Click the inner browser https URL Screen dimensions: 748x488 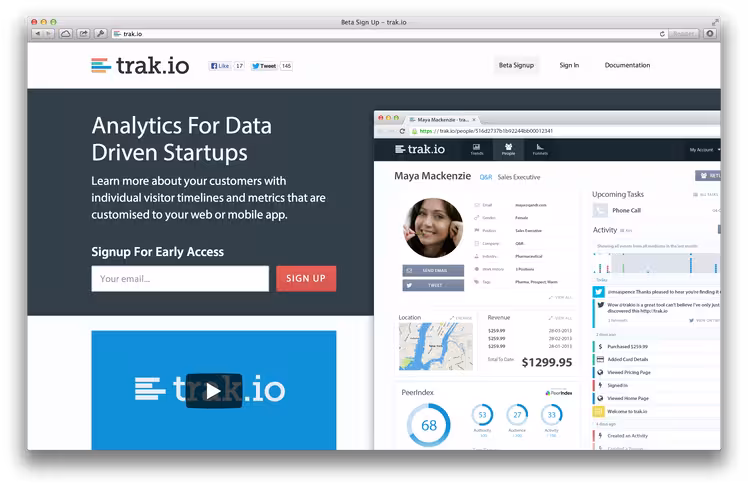coord(486,131)
